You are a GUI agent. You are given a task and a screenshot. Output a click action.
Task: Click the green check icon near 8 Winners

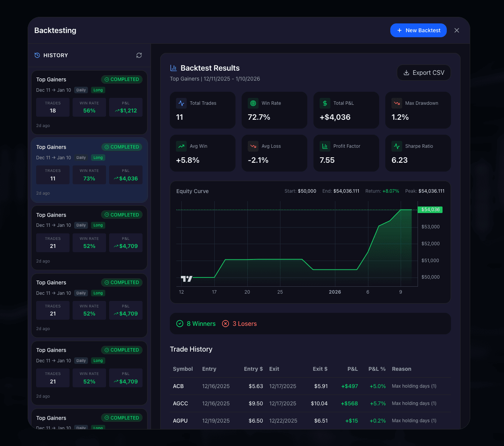click(179, 324)
